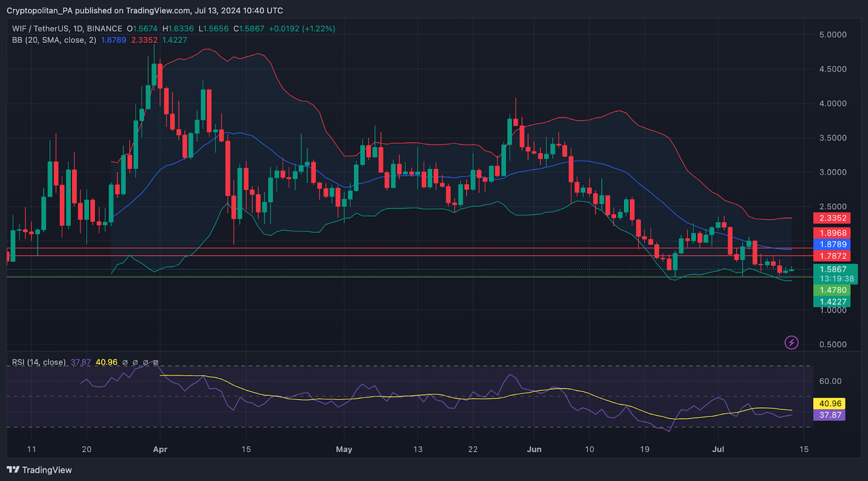The image size is (868, 481).
Task: Click the 3.0000 price axis label
Action: pyautogui.click(x=833, y=173)
